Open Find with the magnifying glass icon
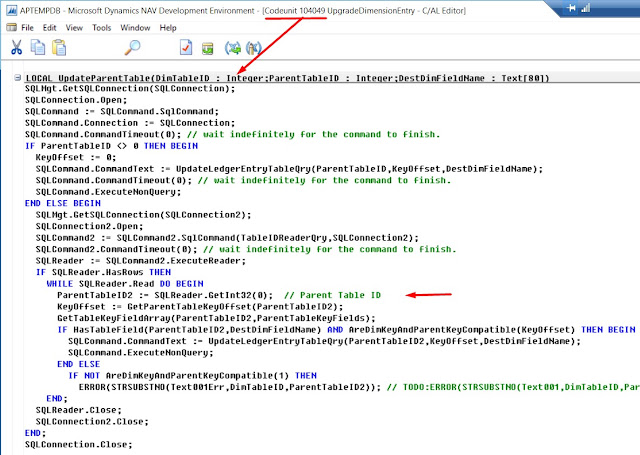 point(132,47)
